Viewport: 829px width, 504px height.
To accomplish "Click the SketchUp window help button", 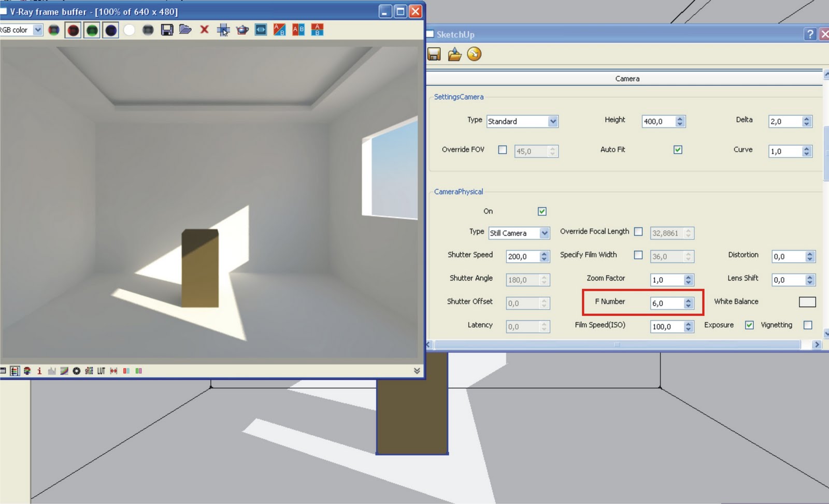I will click(x=810, y=34).
